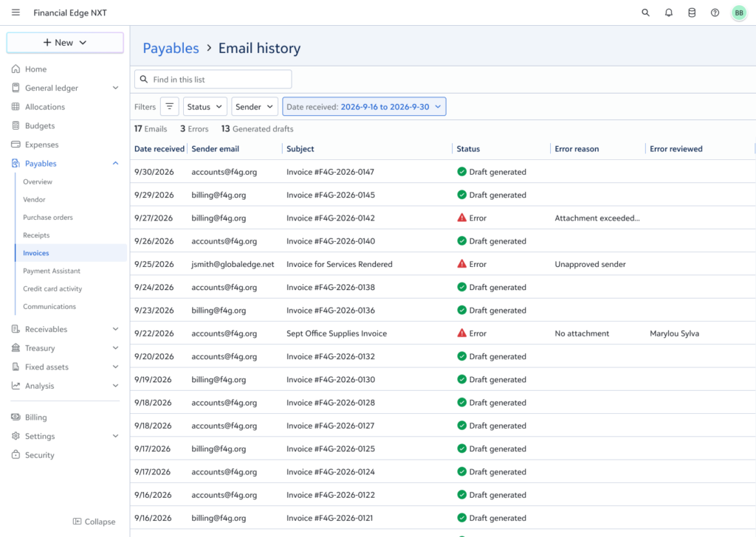Sort by Sender email column header
This screenshot has height=537, width=756.
pos(215,149)
